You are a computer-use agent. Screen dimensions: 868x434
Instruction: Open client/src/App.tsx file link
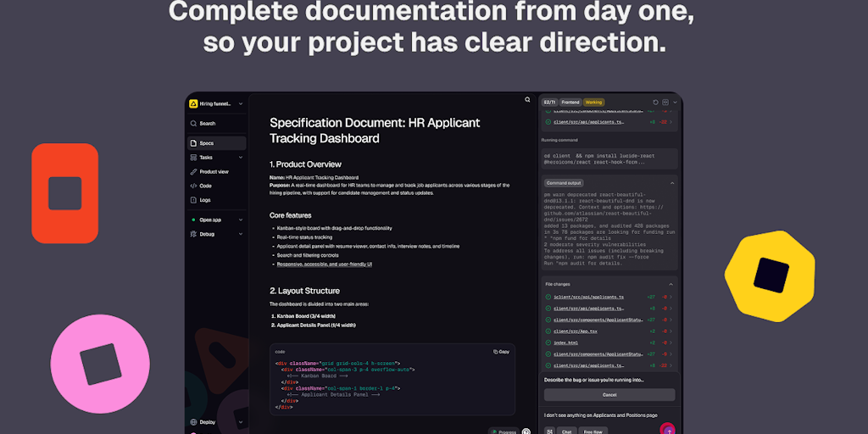(x=576, y=331)
